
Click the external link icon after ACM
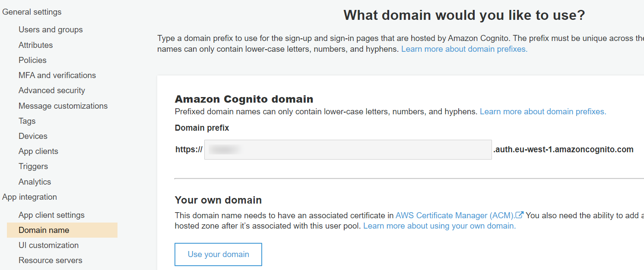pos(520,215)
